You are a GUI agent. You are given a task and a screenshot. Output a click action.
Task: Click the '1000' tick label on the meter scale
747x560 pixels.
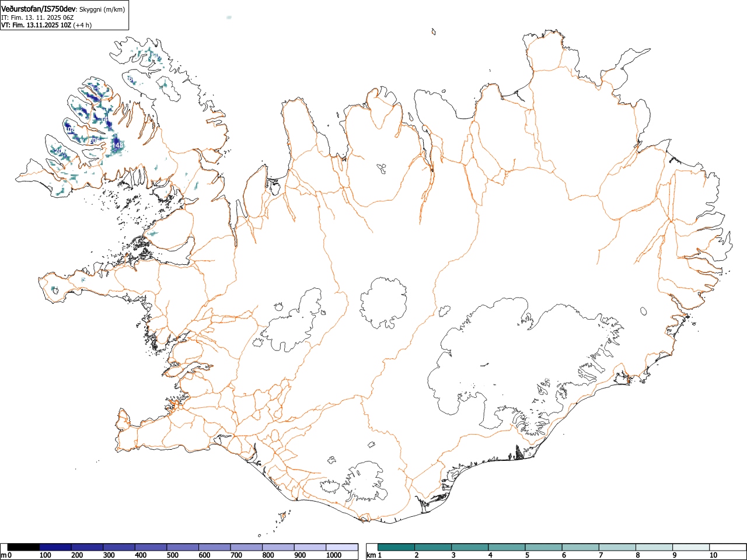click(x=334, y=555)
